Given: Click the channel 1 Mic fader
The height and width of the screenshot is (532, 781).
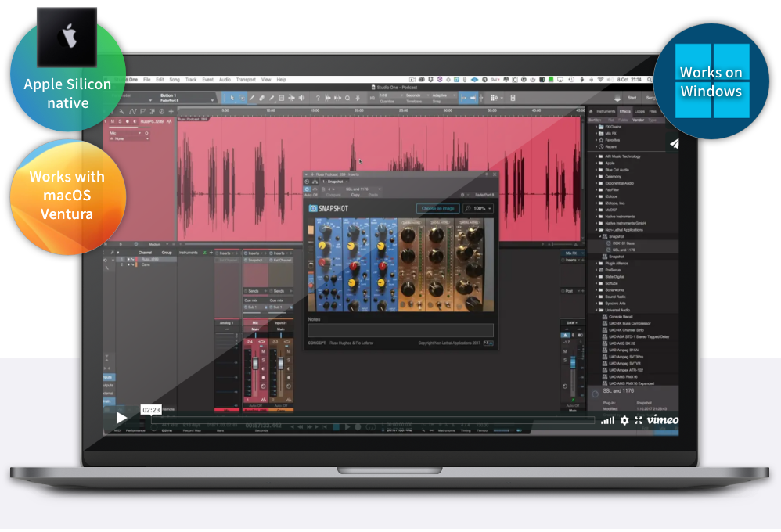Looking at the screenshot, I should (255, 365).
